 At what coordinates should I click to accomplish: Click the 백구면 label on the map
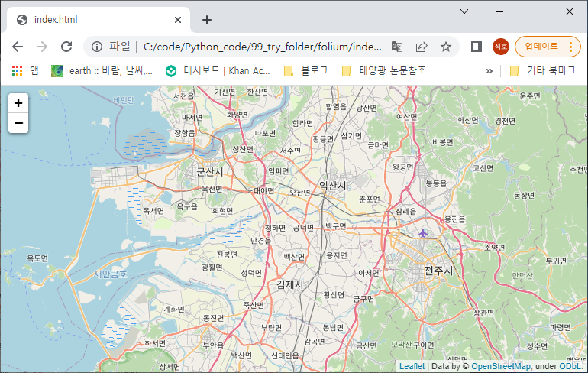coord(336,226)
